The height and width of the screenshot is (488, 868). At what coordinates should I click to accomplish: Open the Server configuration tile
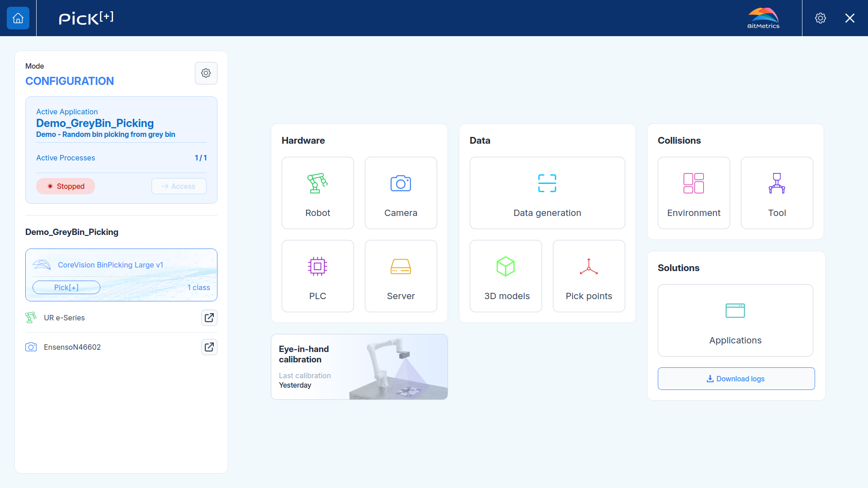tap(401, 276)
